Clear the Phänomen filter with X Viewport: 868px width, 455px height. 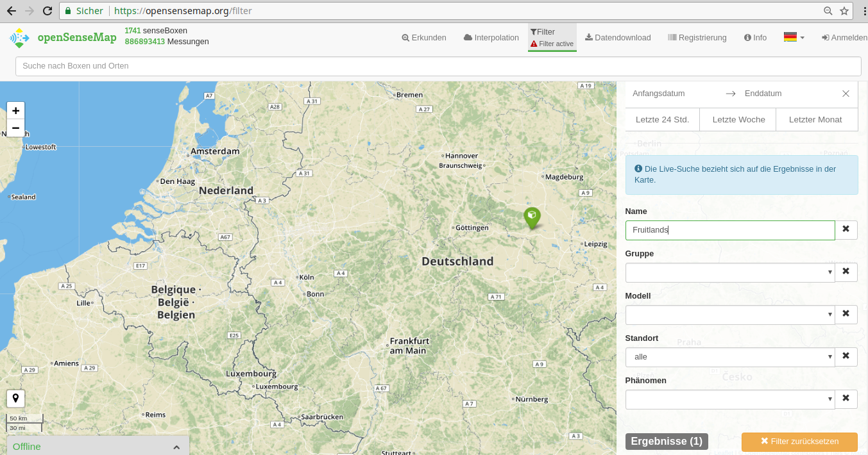tap(846, 399)
